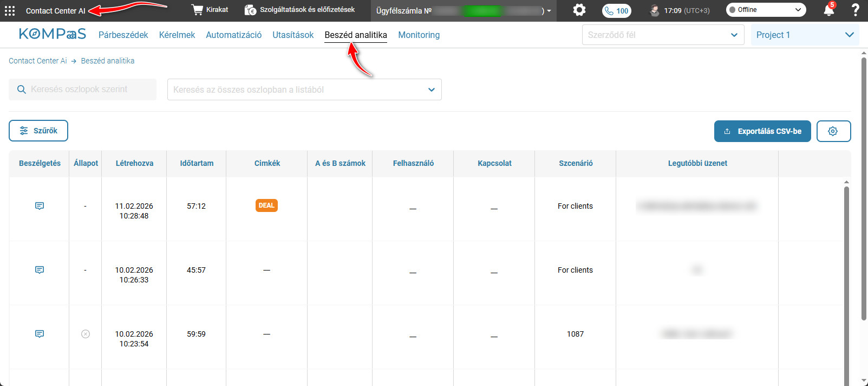
Task: Sort by Időtartam column header
Action: pyautogui.click(x=197, y=163)
